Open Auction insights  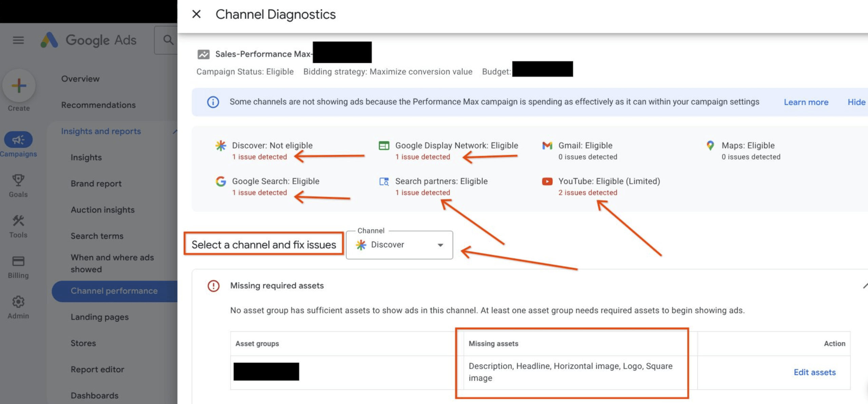pos(102,210)
